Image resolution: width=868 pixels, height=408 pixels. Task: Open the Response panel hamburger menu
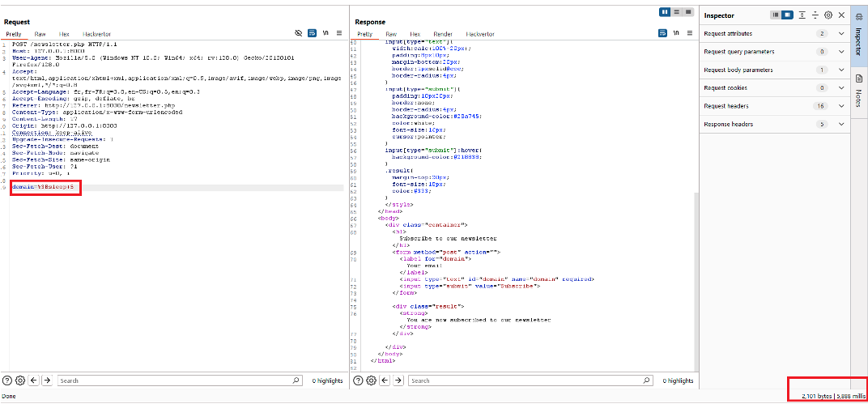(x=689, y=34)
